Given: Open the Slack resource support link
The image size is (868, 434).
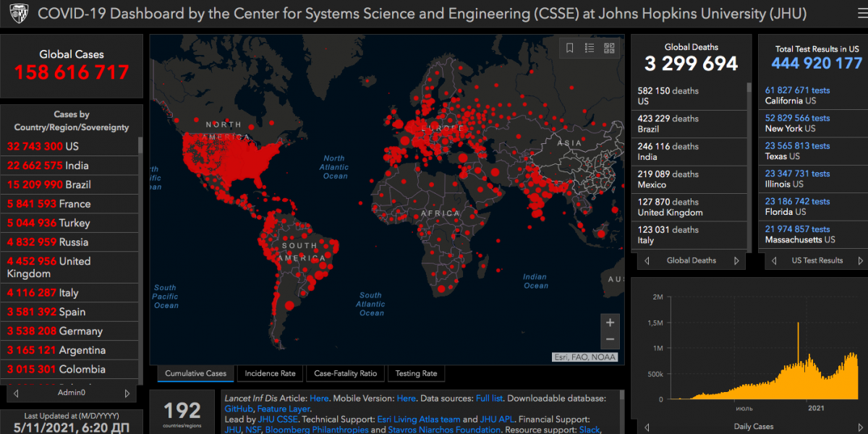Looking at the screenshot, I should tap(591, 430).
